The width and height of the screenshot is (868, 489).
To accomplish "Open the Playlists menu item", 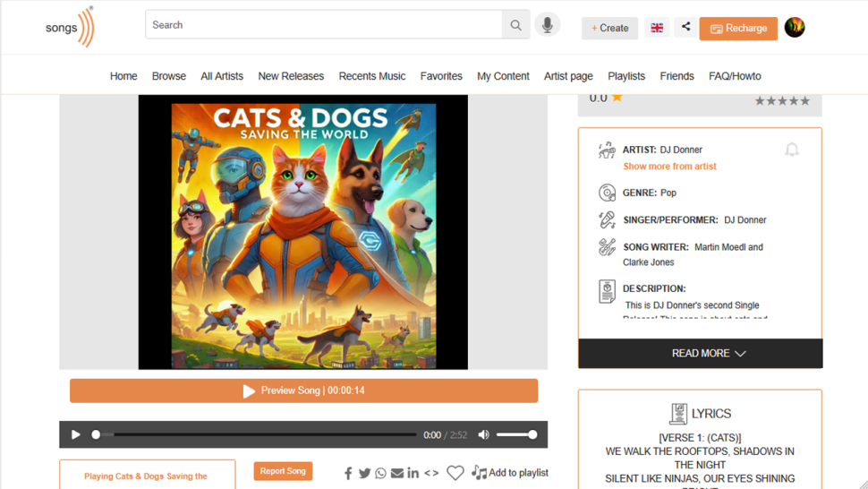I will click(626, 76).
